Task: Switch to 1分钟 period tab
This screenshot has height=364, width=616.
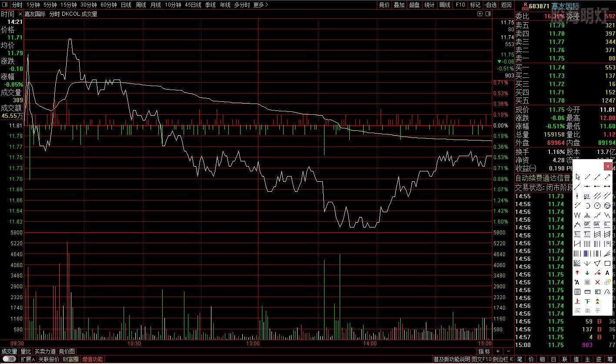Action: coord(33,5)
